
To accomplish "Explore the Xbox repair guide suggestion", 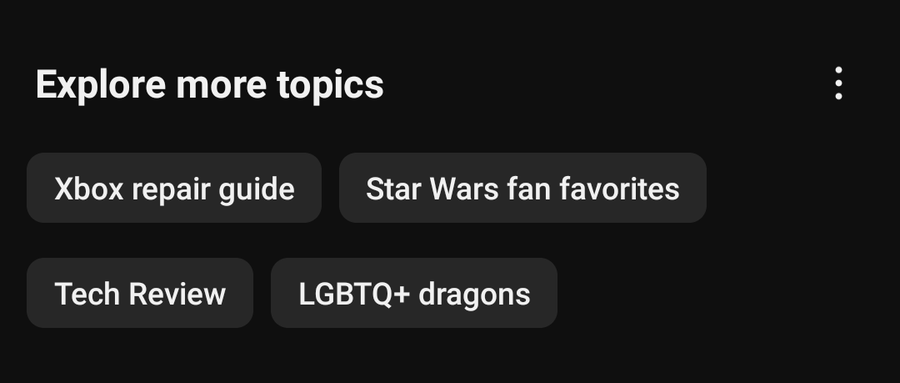I will 174,188.
